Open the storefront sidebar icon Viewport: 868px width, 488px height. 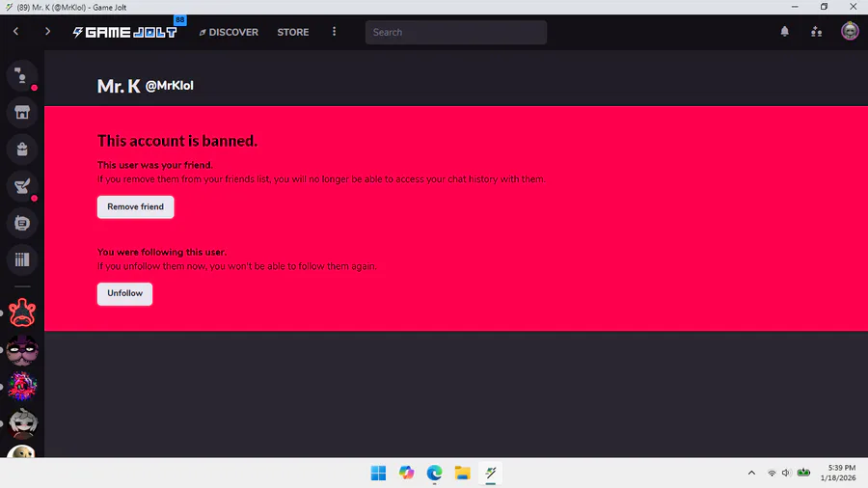click(22, 112)
